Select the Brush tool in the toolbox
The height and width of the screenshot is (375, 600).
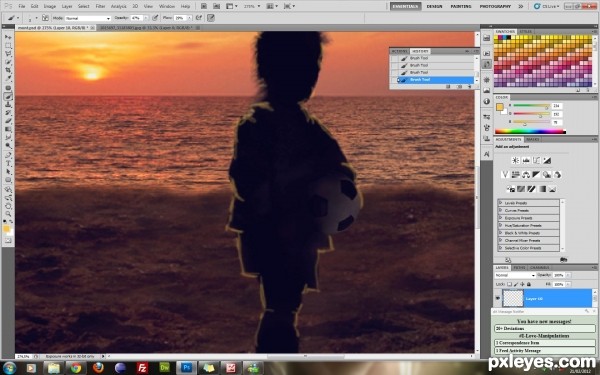pos(8,96)
